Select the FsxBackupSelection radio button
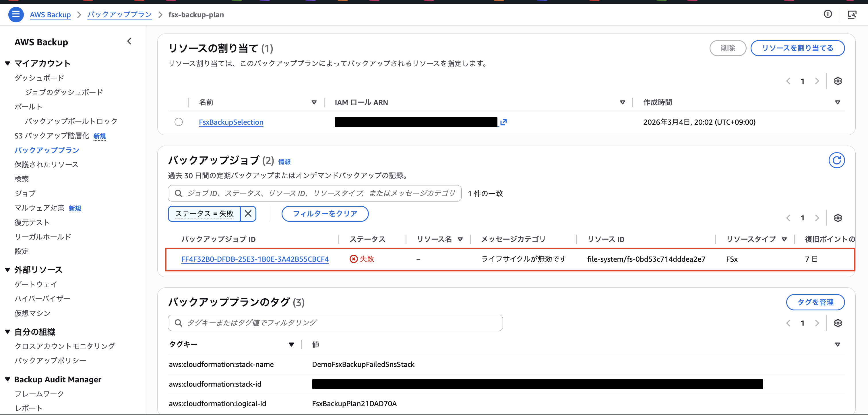Viewport: 868px width, 415px height. [179, 122]
